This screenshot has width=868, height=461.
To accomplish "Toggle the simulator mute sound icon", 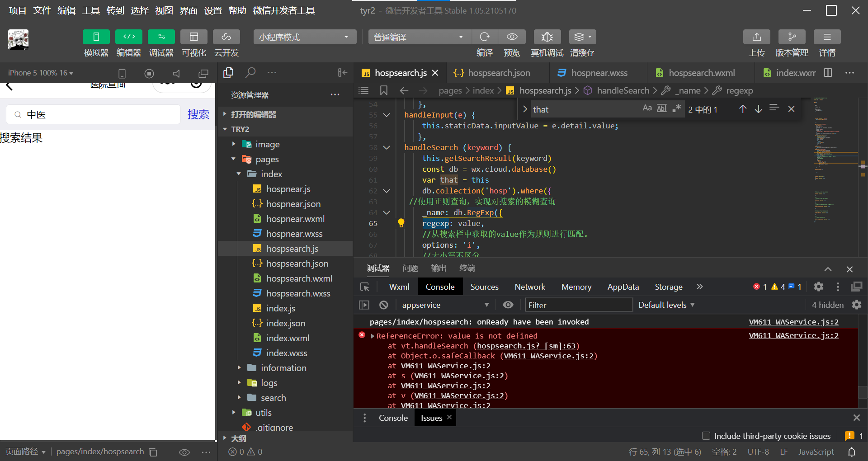I will 176,73.
